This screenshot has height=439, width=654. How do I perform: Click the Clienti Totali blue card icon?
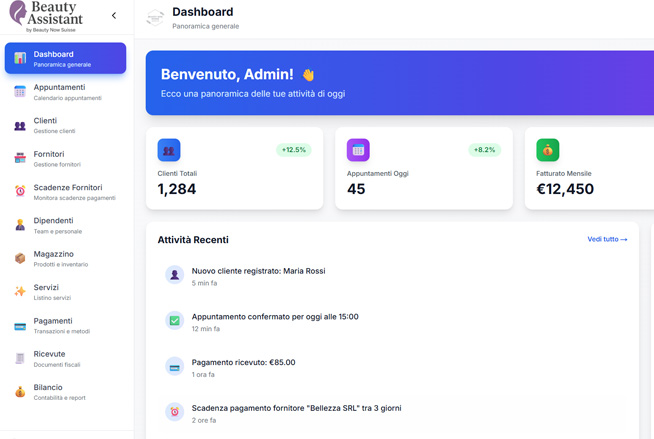(x=169, y=150)
